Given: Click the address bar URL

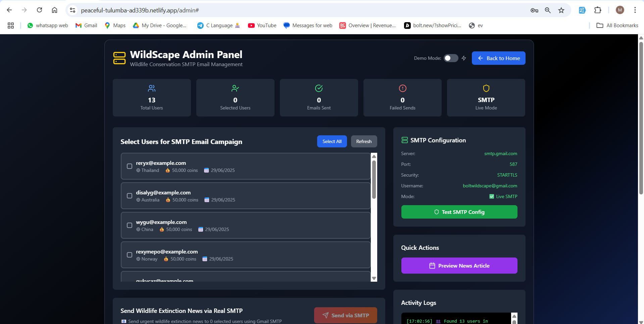Looking at the screenshot, I should tap(140, 10).
